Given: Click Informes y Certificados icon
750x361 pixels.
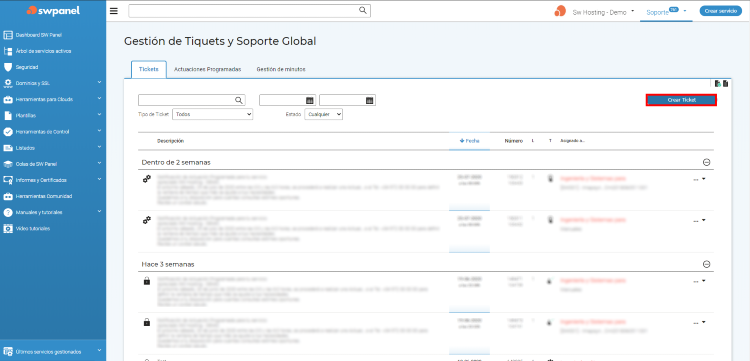Looking at the screenshot, I should 8,180.
